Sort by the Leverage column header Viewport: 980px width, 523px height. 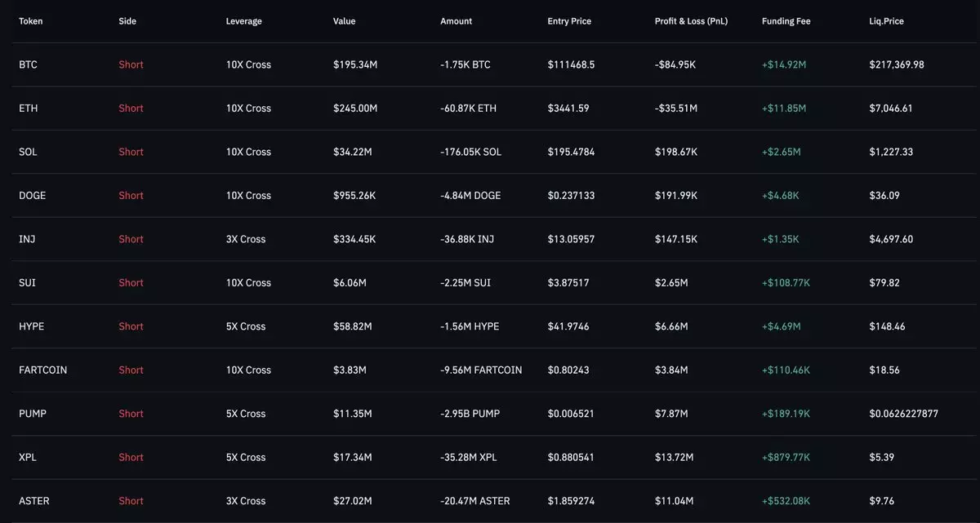click(243, 21)
